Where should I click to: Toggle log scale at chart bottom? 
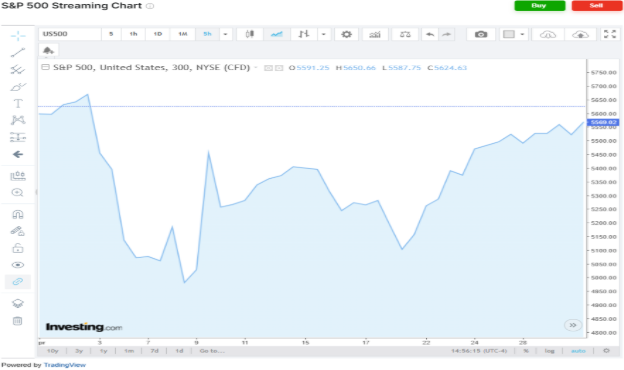click(x=550, y=351)
